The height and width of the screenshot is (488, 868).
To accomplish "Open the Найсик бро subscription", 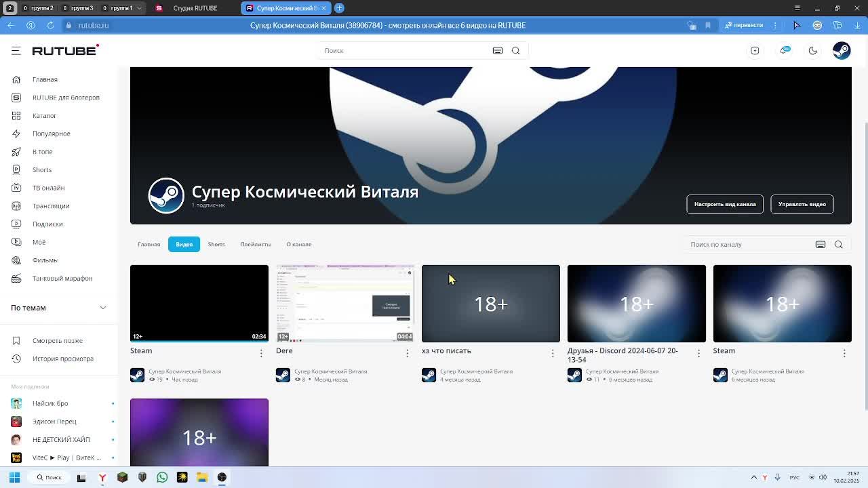I will 50,403.
